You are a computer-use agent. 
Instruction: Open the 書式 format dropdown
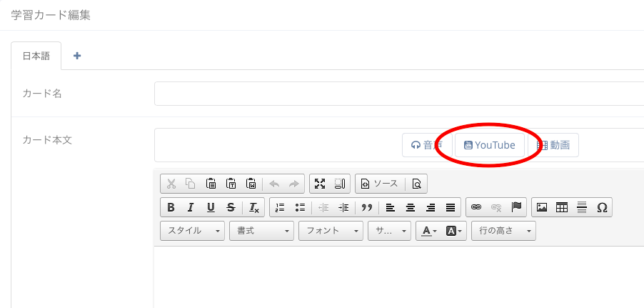[x=261, y=231]
